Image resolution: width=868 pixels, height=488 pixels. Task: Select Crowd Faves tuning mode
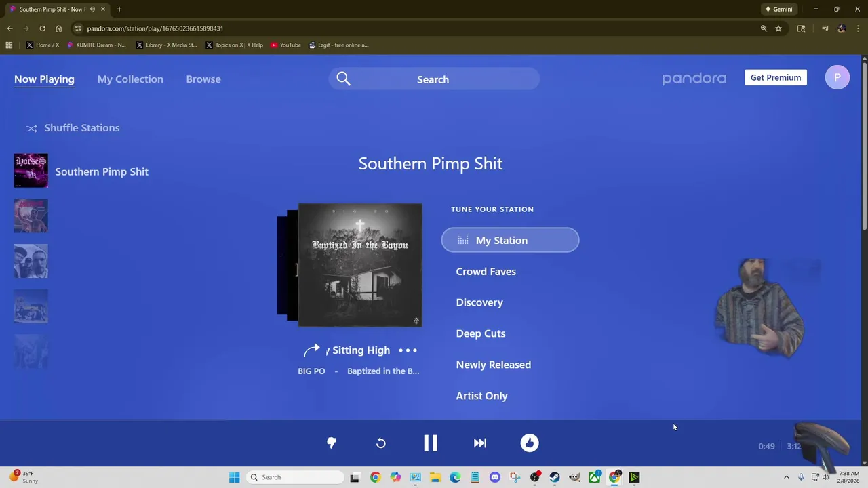tap(486, 272)
